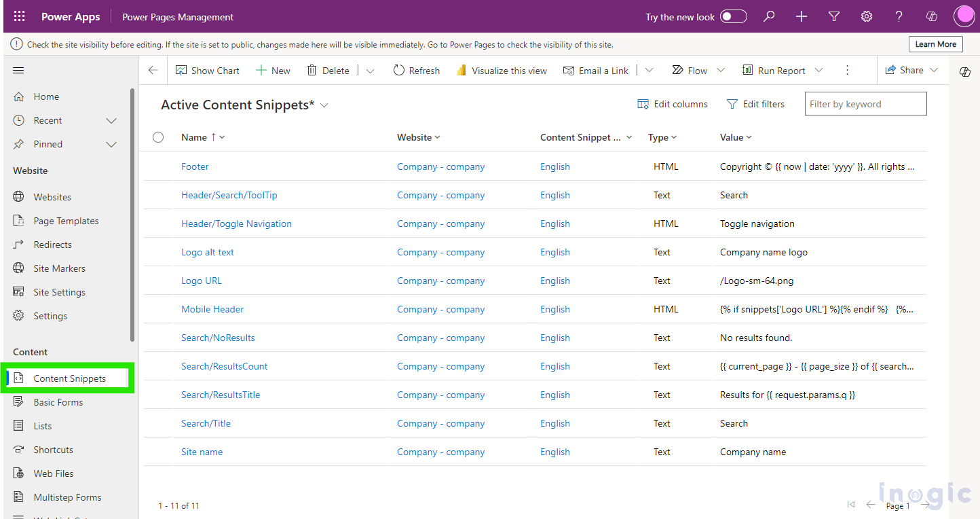Open the settings gear in top bar
The width and height of the screenshot is (980, 519).
(x=867, y=16)
